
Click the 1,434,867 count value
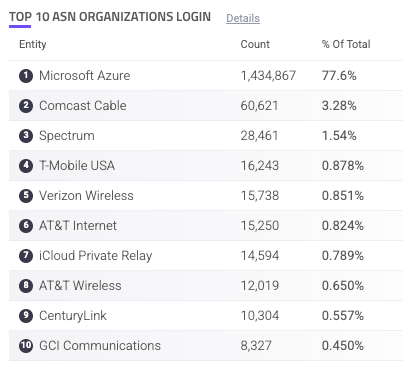(x=268, y=76)
